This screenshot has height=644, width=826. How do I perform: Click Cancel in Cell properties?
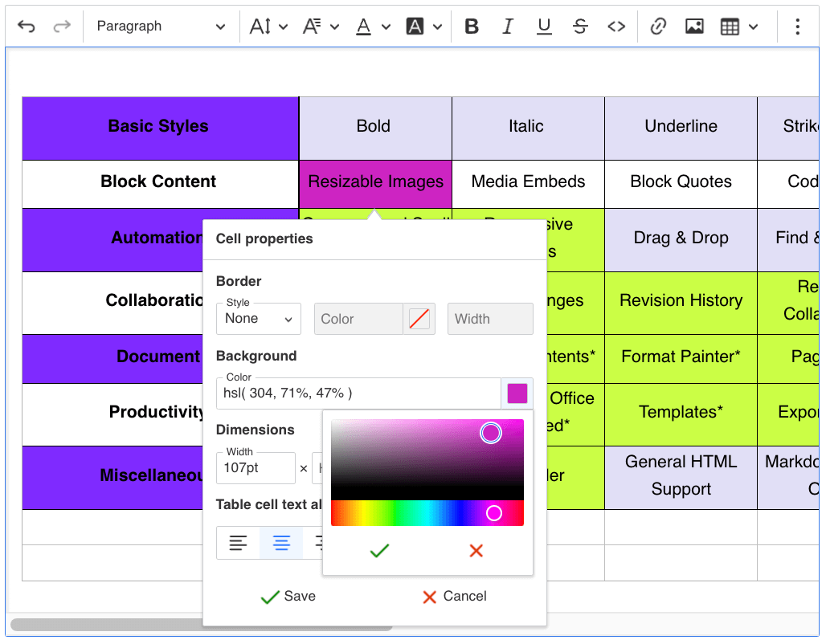(x=454, y=597)
